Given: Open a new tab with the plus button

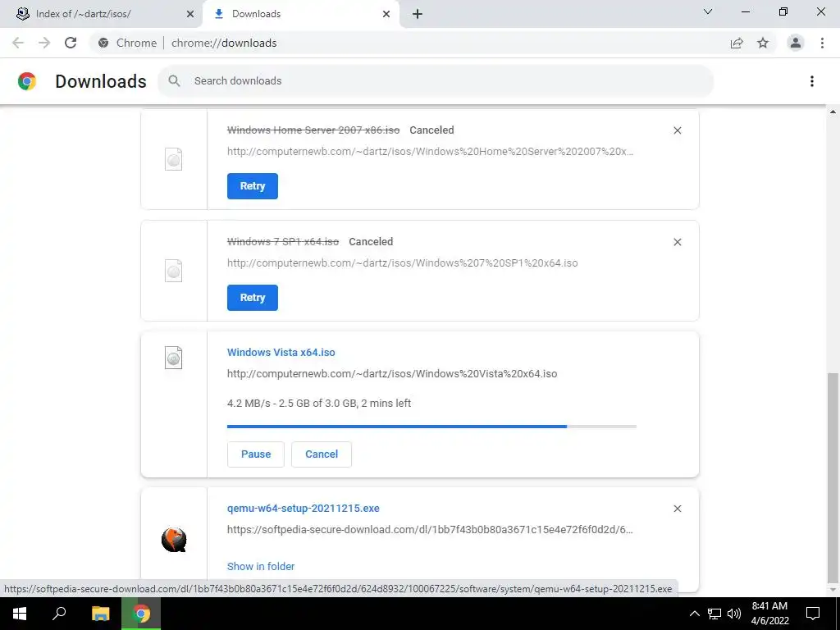Looking at the screenshot, I should click(418, 14).
